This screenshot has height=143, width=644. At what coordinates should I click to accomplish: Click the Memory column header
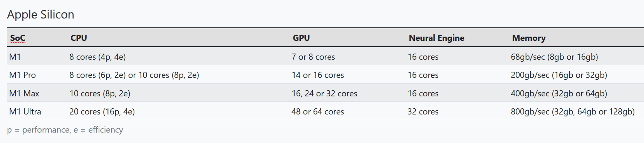click(x=529, y=38)
